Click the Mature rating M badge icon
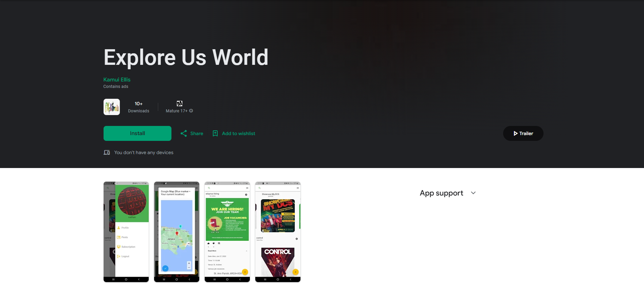The width and height of the screenshot is (644, 297). [x=180, y=104]
